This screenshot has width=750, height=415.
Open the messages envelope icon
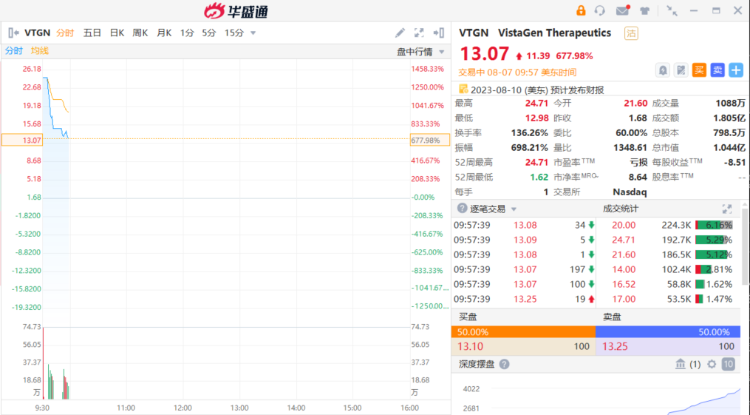click(622, 11)
